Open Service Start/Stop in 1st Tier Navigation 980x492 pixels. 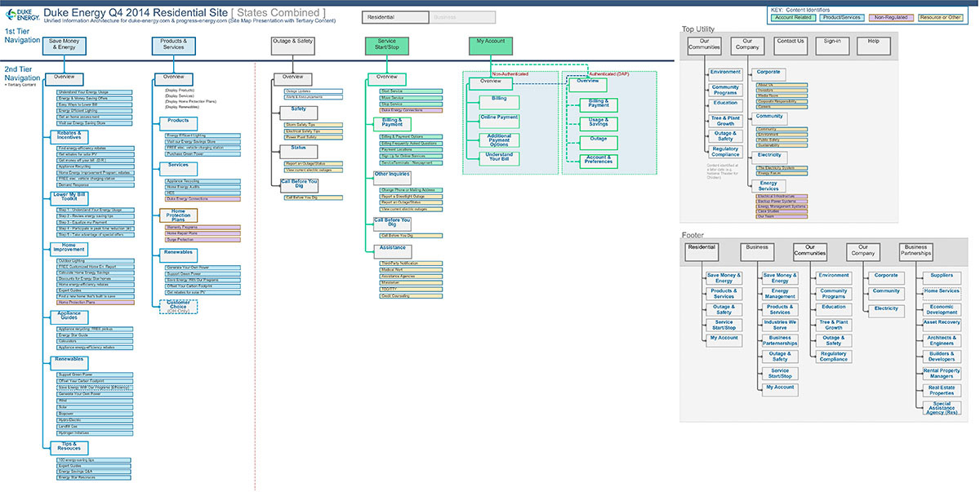click(x=387, y=45)
